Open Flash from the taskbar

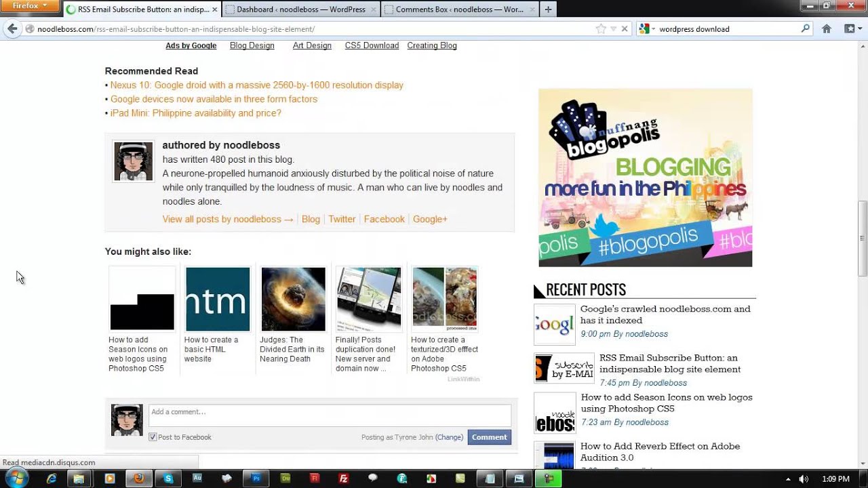coord(315,479)
